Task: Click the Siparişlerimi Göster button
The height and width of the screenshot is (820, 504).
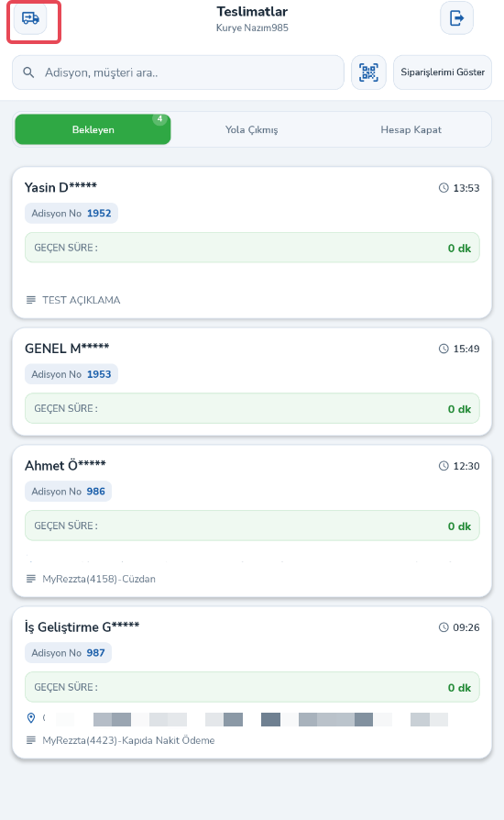Action: tap(443, 72)
